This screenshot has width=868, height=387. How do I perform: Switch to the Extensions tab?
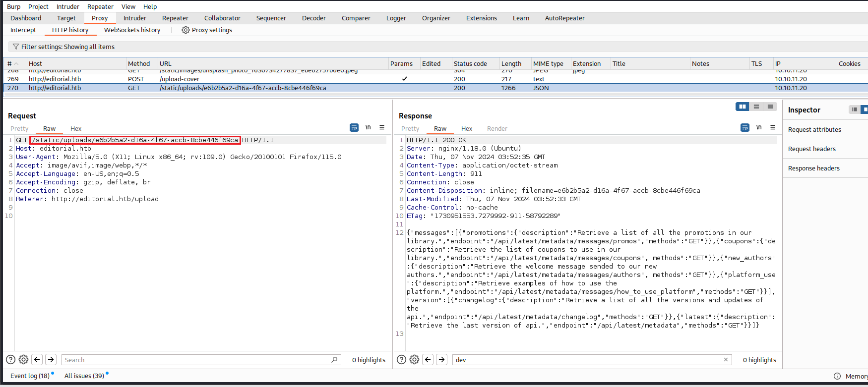[482, 18]
